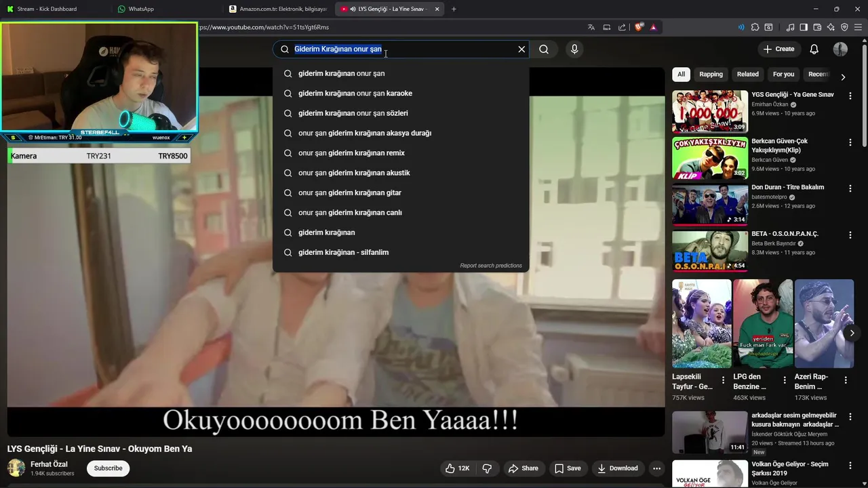Image resolution: width=868 pixels, height=488 pixels.
Task: Open options for Azeri Rap short
Action: [x=846, y=380]
